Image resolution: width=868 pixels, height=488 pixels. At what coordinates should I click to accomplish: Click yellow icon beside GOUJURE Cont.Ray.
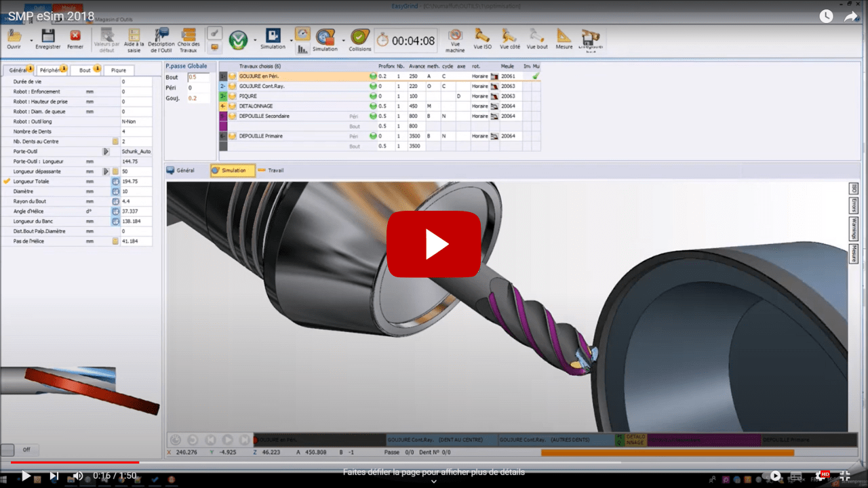233,87
